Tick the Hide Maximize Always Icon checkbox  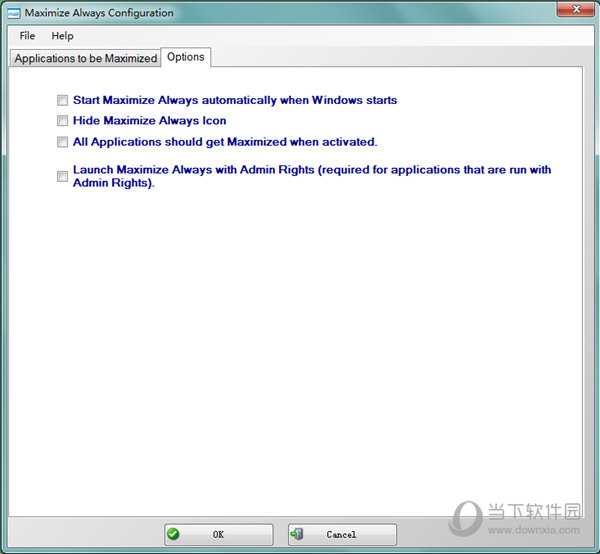point(62,121)
